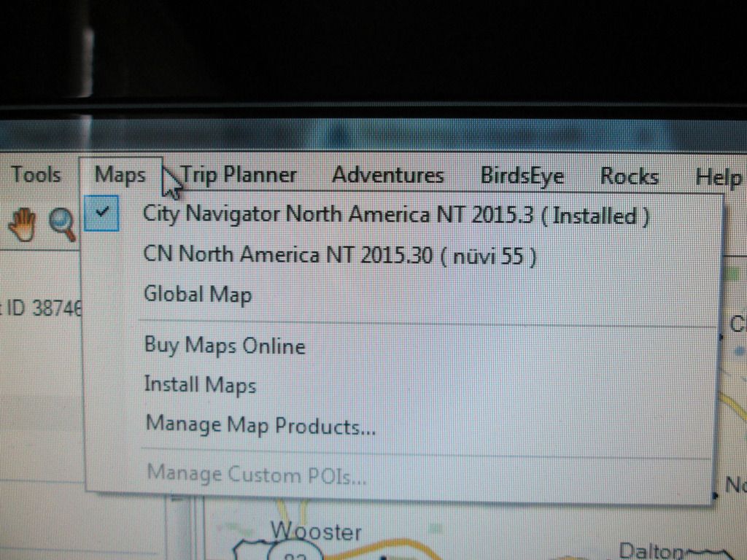Image resolution: width=747 pixels, height=560 pixels.
Task: Select the Hand pan tool
Action: [x=22, y=223]
